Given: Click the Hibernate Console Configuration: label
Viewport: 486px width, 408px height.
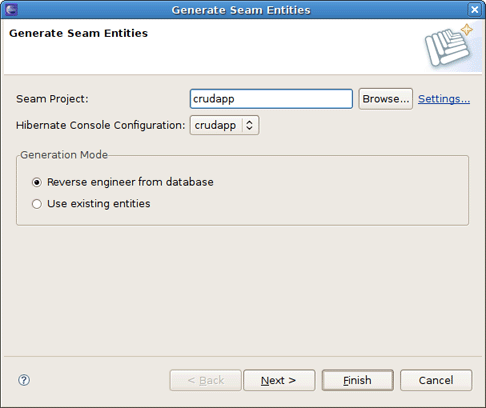Looking at the screenshot, I should [x=100, y=125].
